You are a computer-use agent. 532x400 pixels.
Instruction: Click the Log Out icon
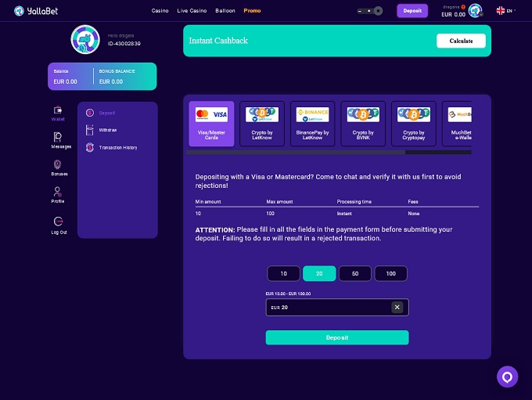click(59, 222)
